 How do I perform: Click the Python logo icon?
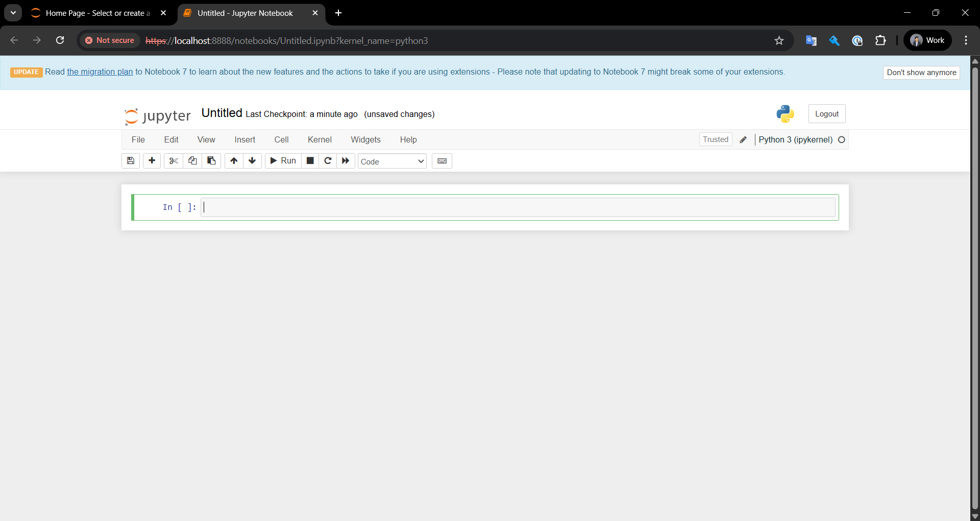785,113
